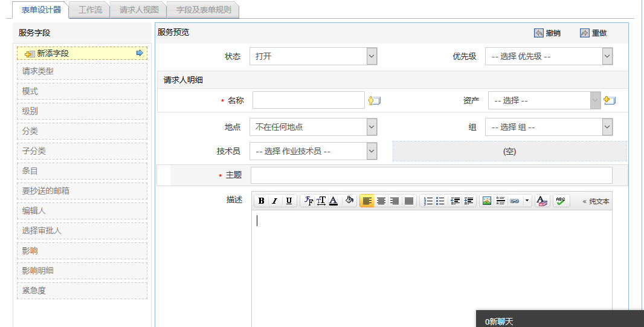Screen dimensions: 644x327
Task: Click 新添字段 to add a new field
Action: click(82, 53)
